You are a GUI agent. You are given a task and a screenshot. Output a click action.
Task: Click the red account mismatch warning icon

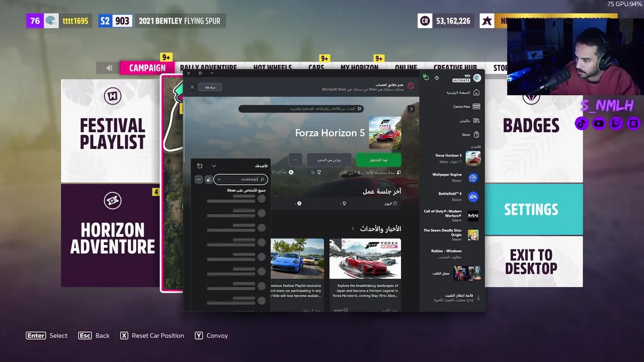tap(411, 86)
